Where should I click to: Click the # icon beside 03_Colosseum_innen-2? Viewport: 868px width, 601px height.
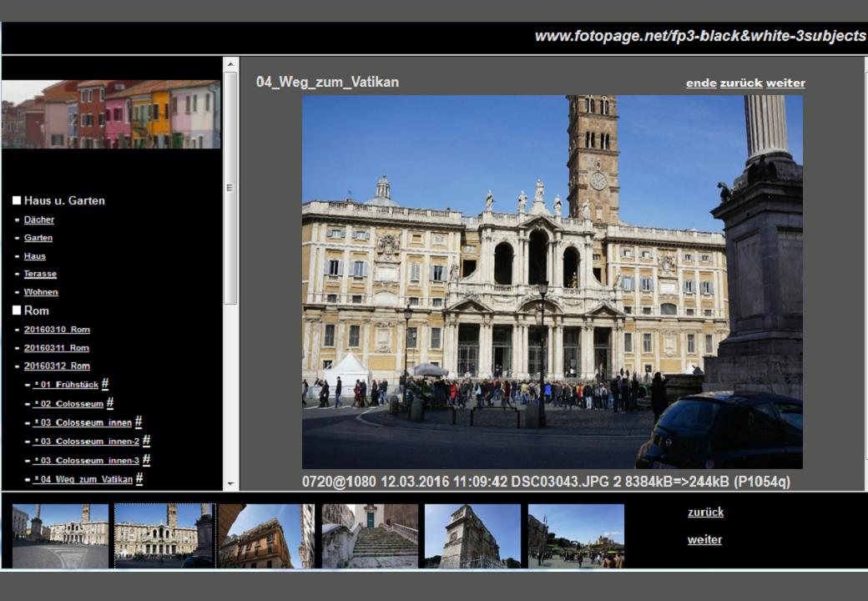tap(146, 441)
